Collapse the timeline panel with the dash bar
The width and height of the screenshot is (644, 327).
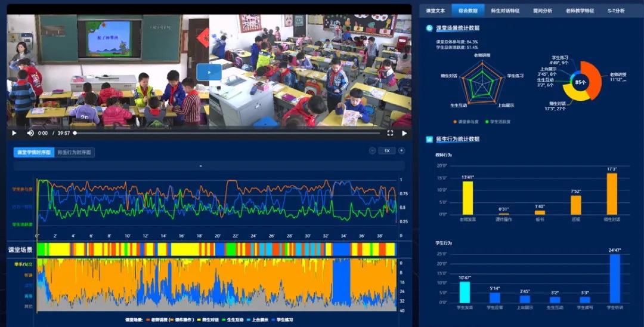click(x=202, y=165)
